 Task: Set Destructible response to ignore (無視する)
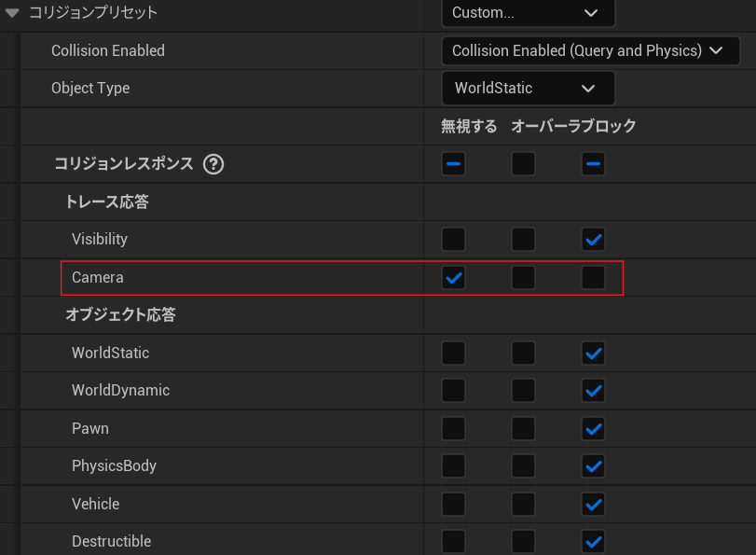pos(454,541)
